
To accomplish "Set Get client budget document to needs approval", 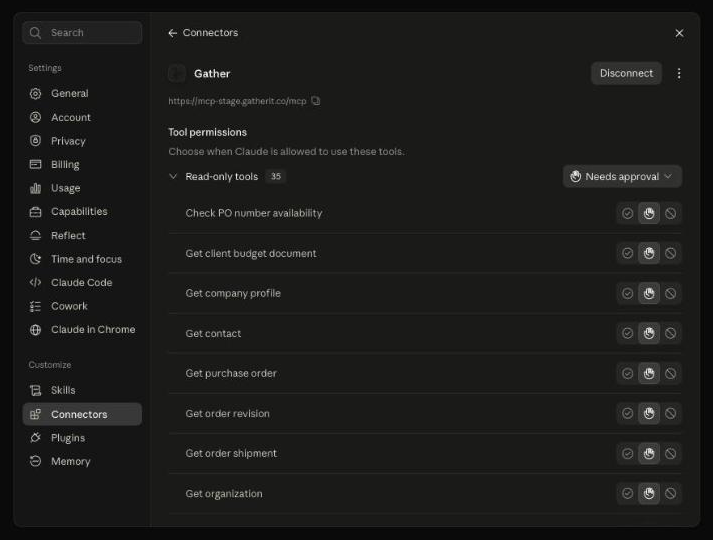I will coord(649,253).
